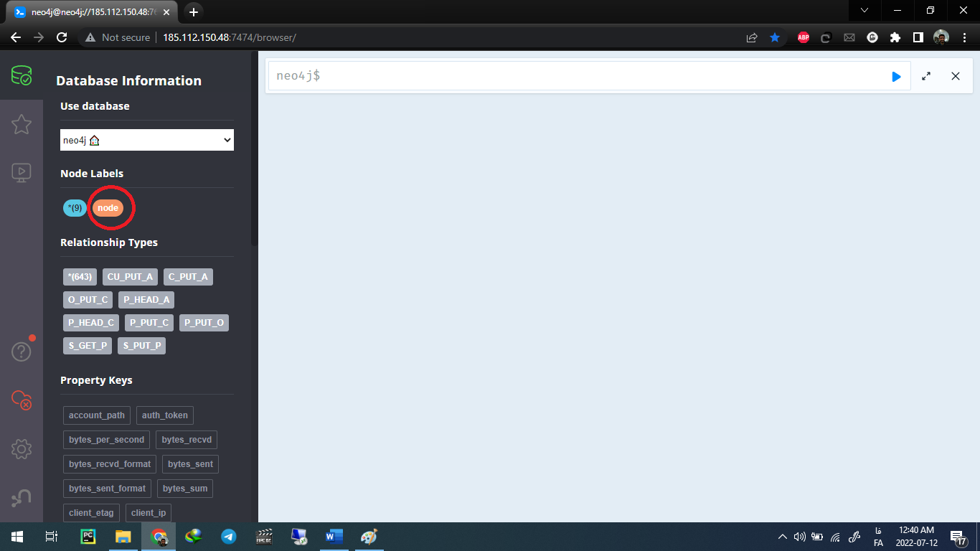The width and height of the screenshot is (980, 551).
Task: Open File Explorer from the taskbar
Action: pyautogui.click(x=123, y=537)
